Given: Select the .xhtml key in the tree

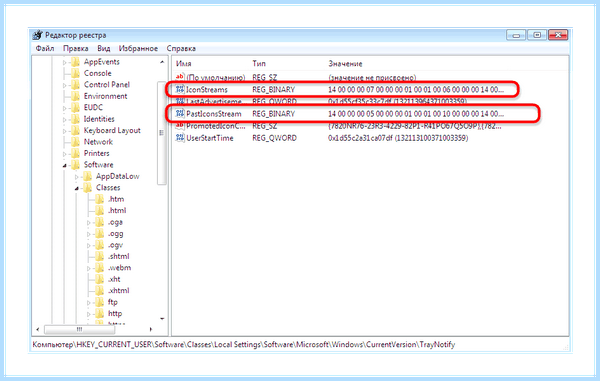Looking at the screenshot, I should click(x=119, y=291).
